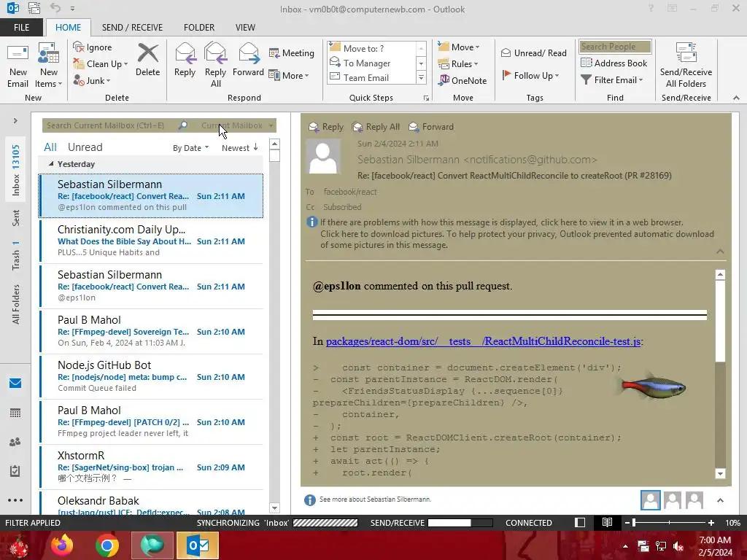The height and width of the screenshot is (560, 747).
Task: Reply using the ribbon Reply button
Action: tap(185, 61)
